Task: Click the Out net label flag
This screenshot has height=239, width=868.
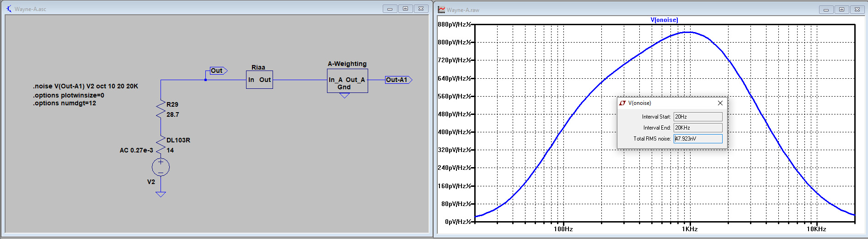Action: (218, 71)
